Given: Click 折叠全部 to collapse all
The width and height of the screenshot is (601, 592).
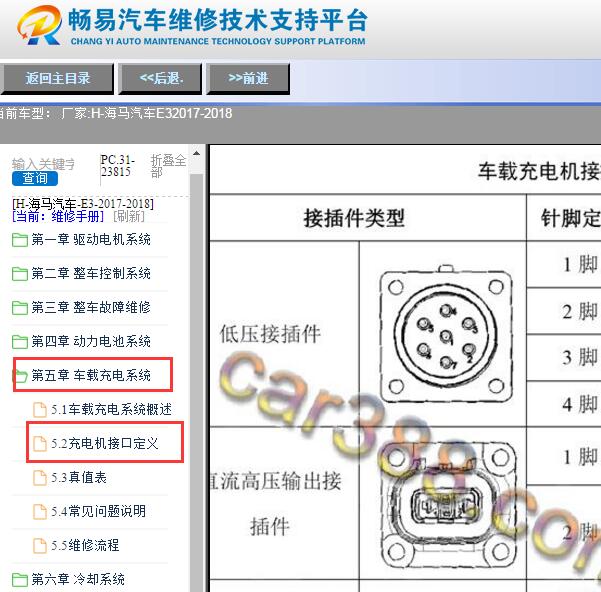Looking at the screenshot, I should (x=168, y=166).
